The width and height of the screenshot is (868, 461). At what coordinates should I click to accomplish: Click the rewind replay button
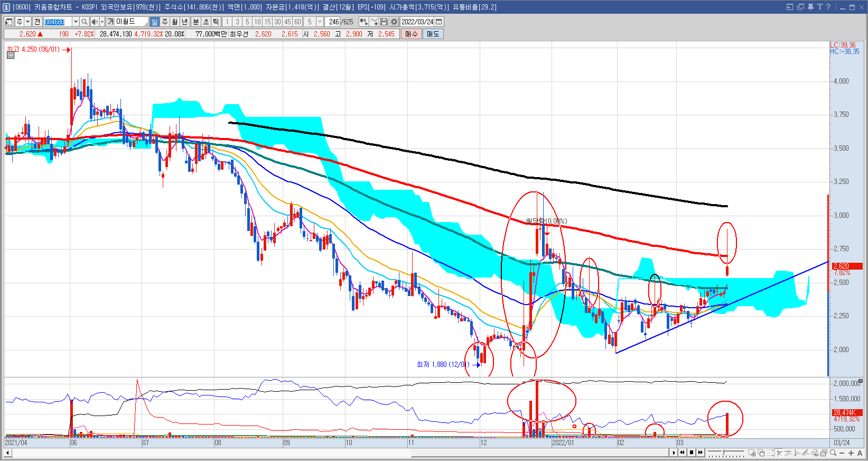pyautogui.click(x=682, y=453)
